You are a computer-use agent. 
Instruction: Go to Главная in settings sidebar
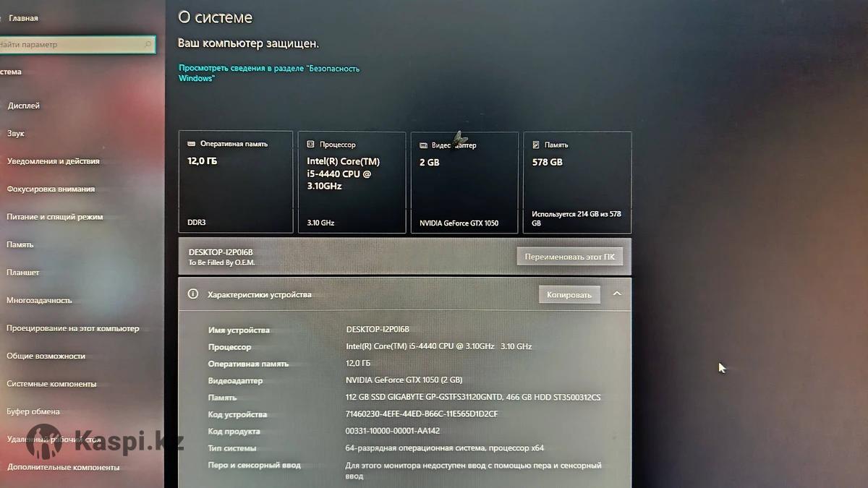23,18
